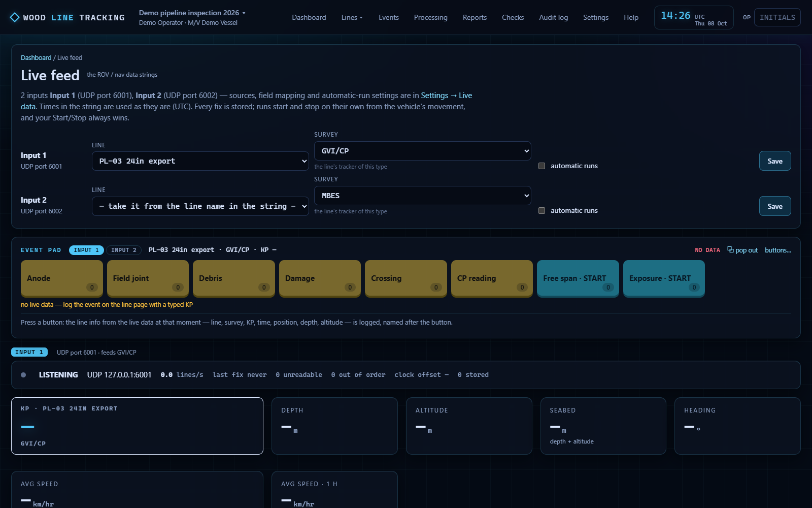Click the LISTENING status text

click(58, 375)
